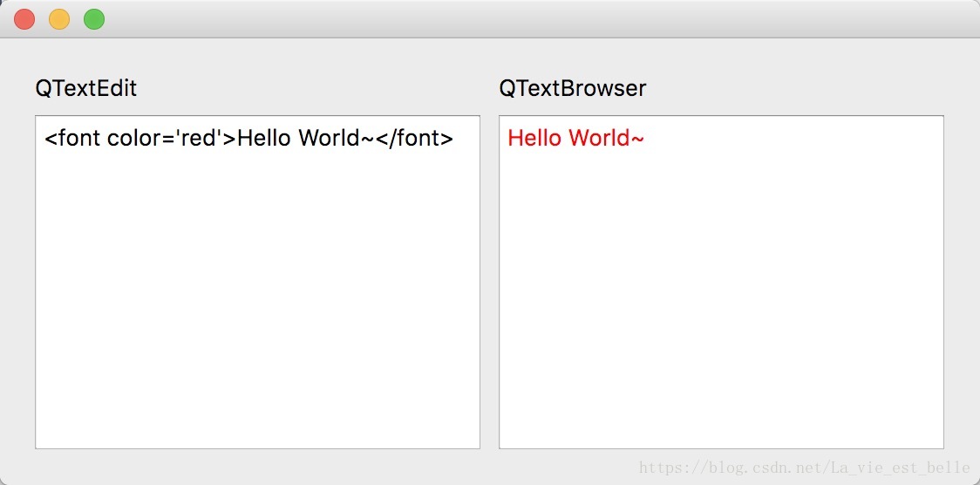Click the QTextEdit label
Viewport: 980px width, 485px height.
85,89
